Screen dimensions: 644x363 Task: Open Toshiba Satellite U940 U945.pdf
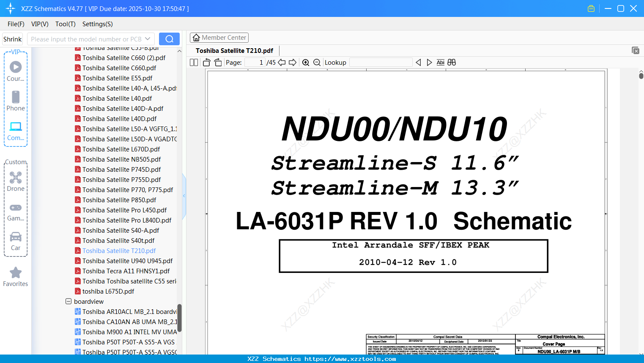pyautogui.click(x=123, y=261)
